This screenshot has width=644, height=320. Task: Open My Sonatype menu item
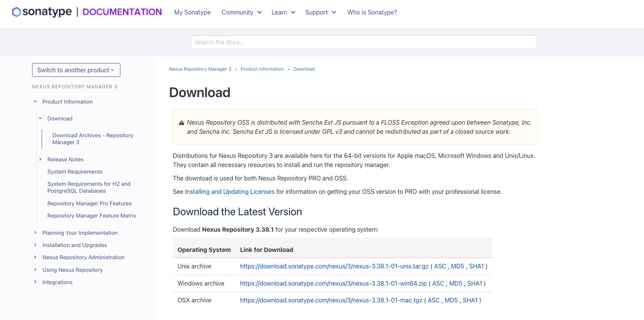pyautogui.click(x=192, y=12)
